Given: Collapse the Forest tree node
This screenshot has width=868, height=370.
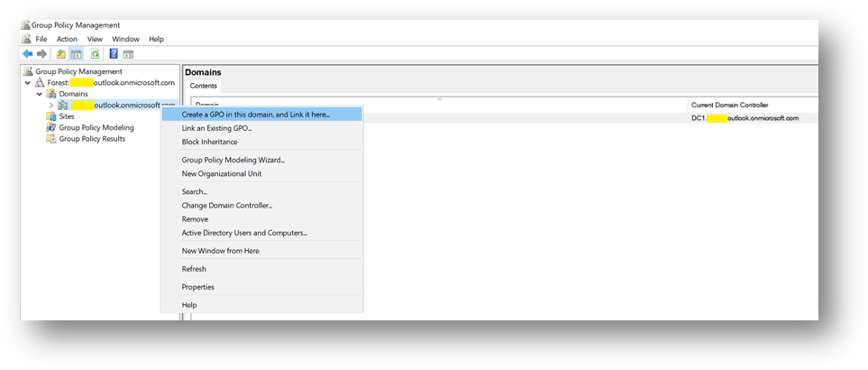Looking at the screenshot, I should [x=28, y=82].
